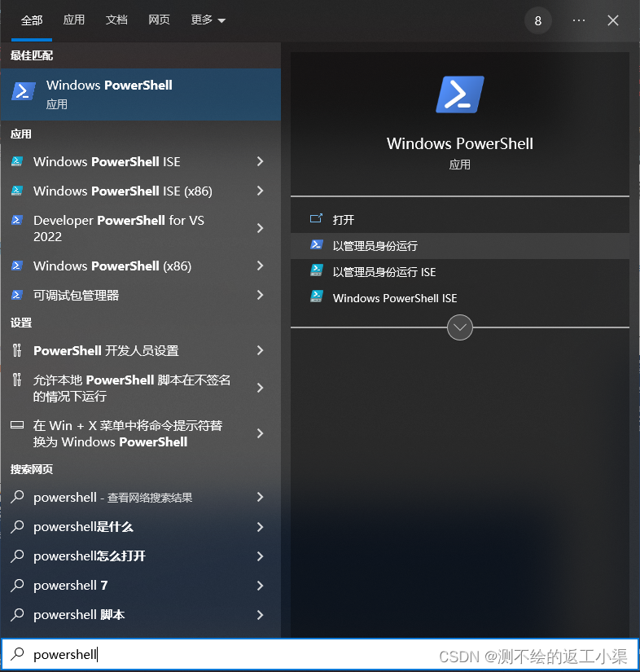Switch to the 文档 tab
Screen dimensions: 640x672
point(116,20)
